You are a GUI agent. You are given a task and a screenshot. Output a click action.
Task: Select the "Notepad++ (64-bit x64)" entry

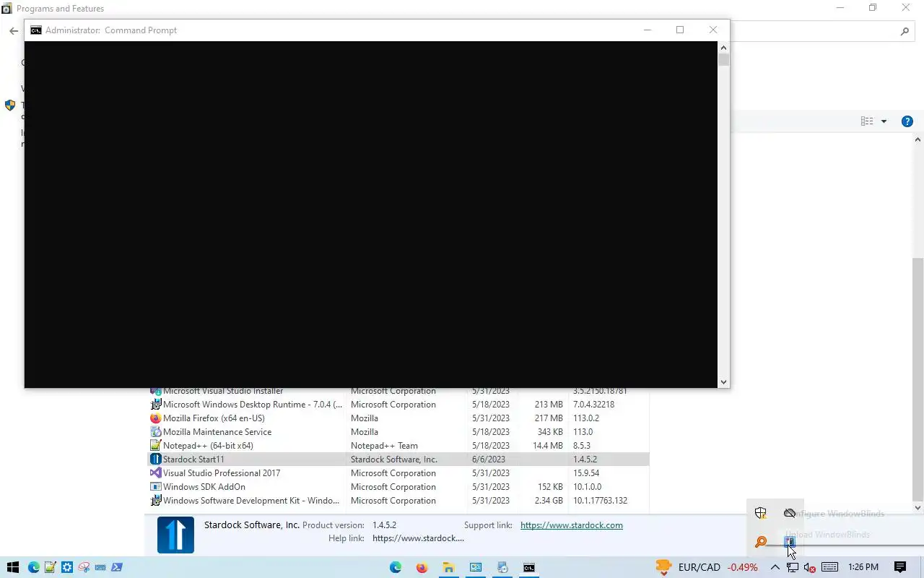[208, 446]
